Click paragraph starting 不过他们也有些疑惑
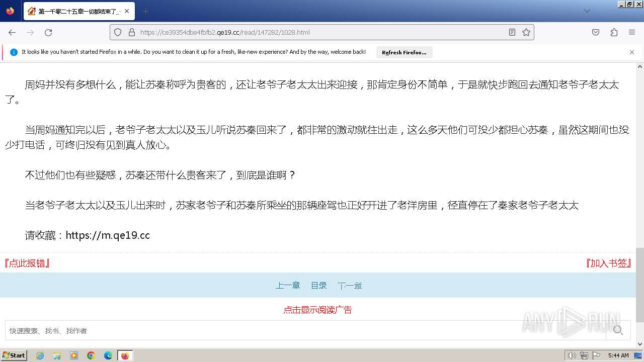 click(160, 175)
